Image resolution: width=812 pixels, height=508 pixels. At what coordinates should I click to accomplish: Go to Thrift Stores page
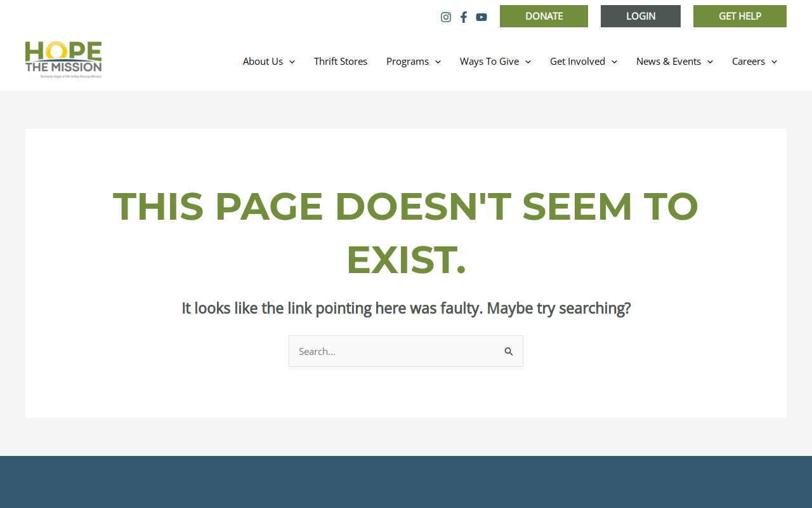341,62
